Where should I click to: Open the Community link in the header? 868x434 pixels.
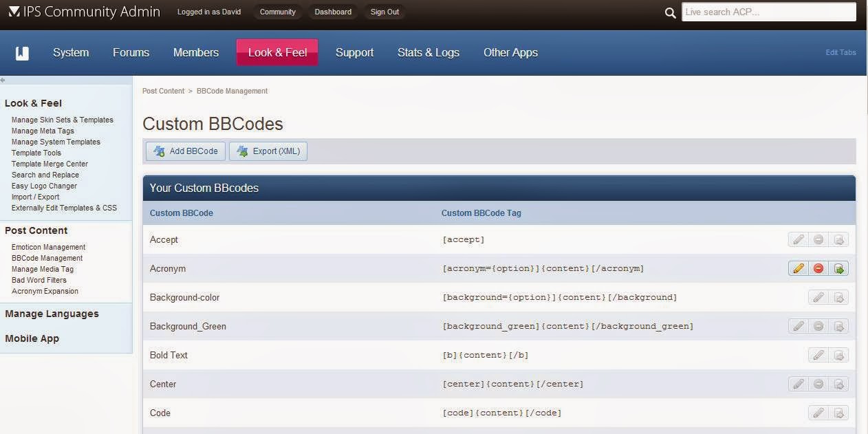tap(278, 12)
